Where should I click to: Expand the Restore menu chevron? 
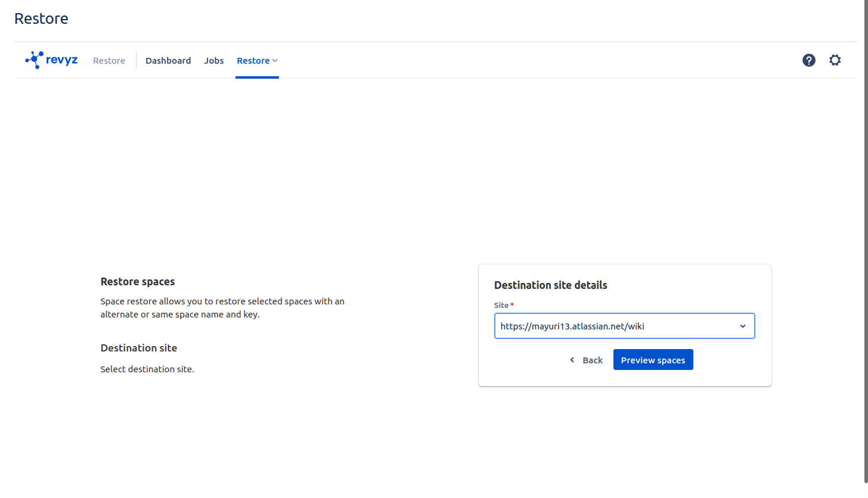coord(275,60)
